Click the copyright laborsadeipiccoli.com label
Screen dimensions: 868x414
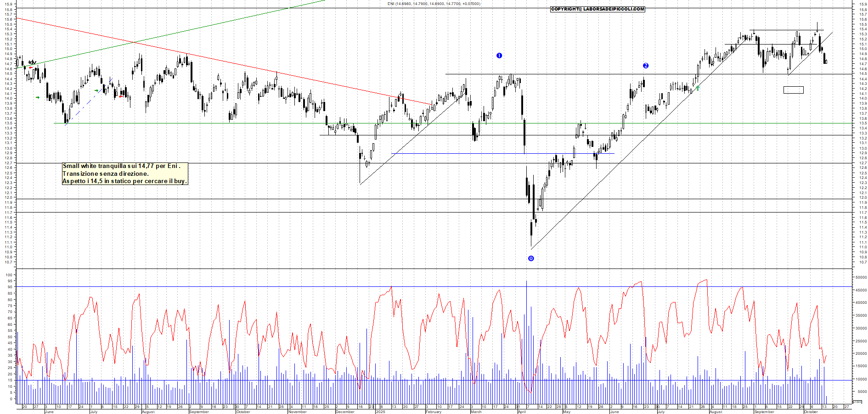[x=597, y=9]
